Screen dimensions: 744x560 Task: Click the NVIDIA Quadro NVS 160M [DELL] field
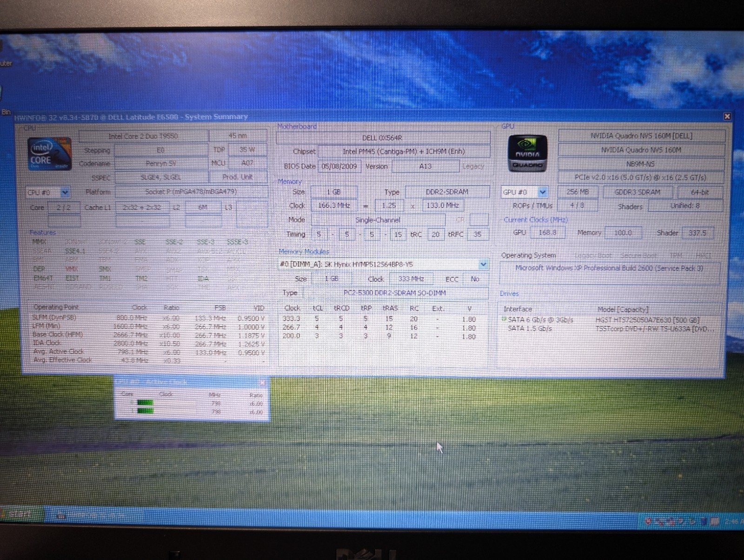[x=641, y=136]
